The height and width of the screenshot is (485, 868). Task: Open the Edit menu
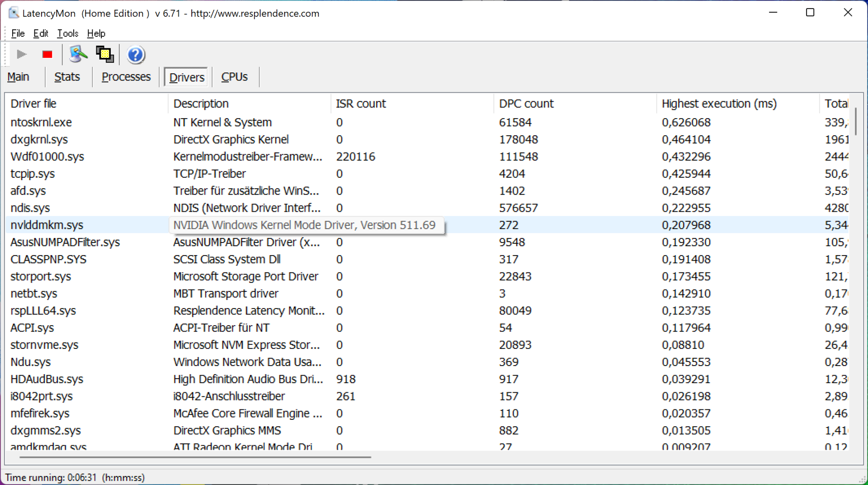[x=40, y=33]
